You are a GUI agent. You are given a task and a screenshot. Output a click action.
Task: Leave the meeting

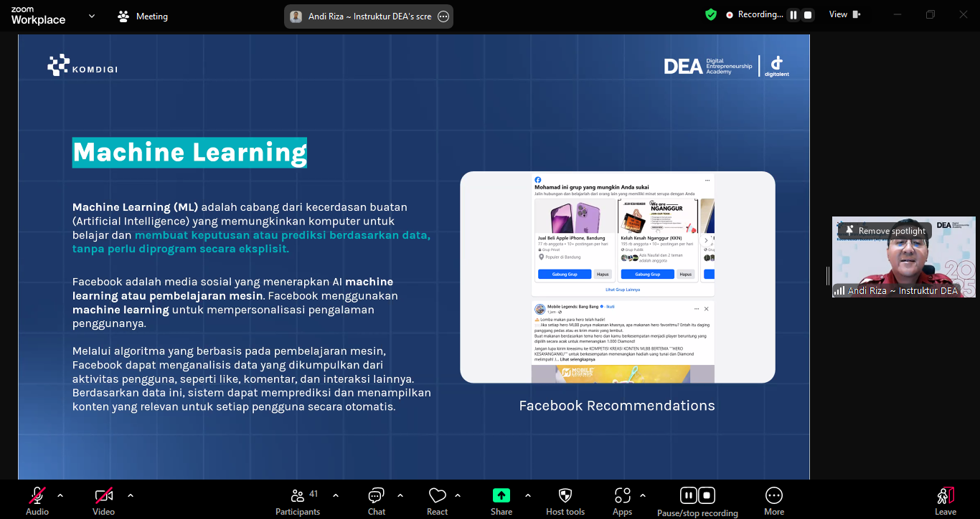[946, 500]
